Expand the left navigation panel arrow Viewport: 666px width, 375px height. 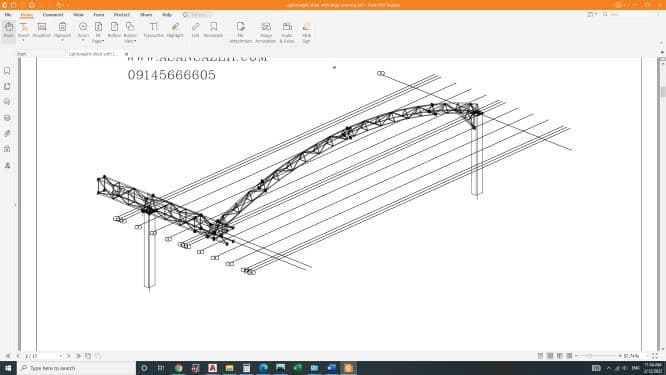point(16,205)
